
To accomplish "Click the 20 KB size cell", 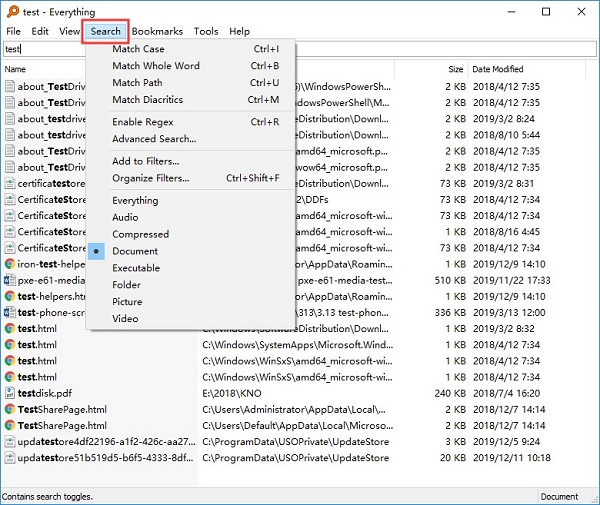I will coord(453,458).
